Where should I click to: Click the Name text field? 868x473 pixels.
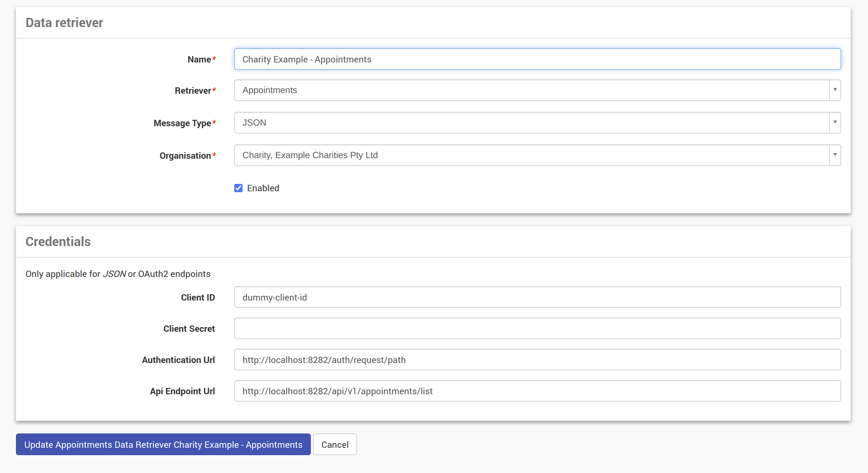pyautogui.click(x=537, y=59)
